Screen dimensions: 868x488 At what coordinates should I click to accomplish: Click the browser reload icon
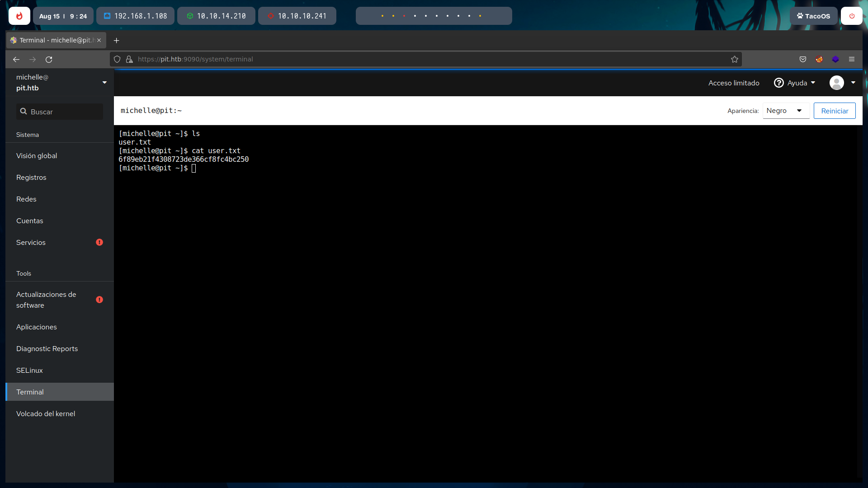(x=49, y=59)
